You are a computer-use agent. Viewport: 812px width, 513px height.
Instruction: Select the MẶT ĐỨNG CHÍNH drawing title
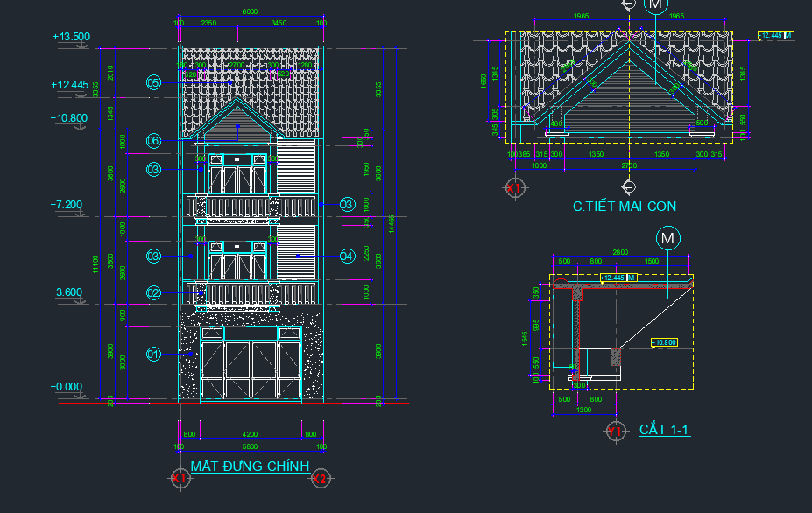pyautogui.click(x=250, y=466)
